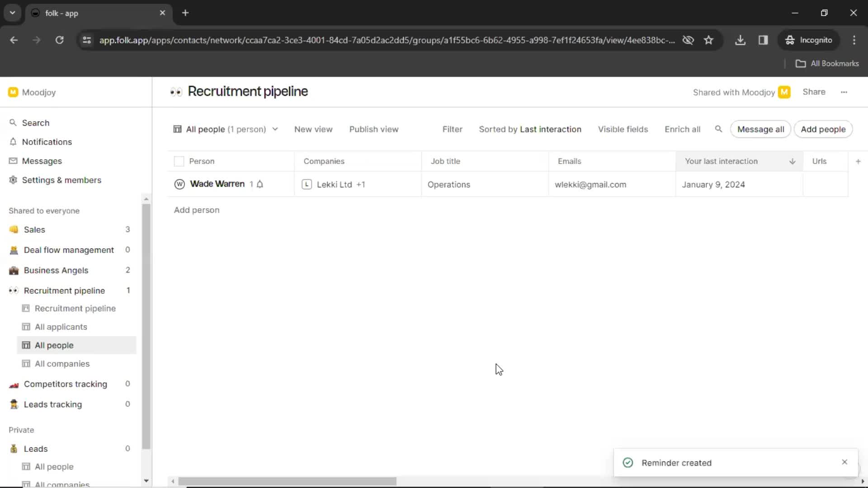The width and height of the screenshot is (868, 488).
Task: Open All people view under Leads
Action: [x=54, y=467]
